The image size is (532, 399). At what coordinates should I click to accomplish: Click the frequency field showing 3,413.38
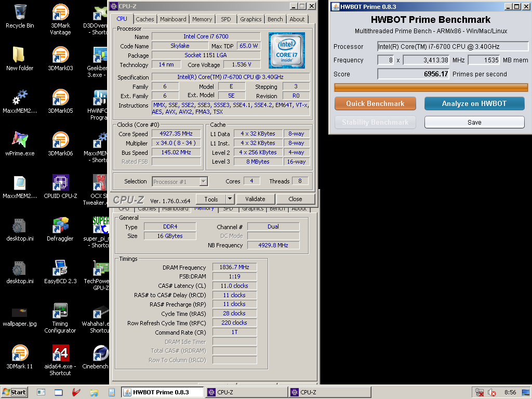426,60
